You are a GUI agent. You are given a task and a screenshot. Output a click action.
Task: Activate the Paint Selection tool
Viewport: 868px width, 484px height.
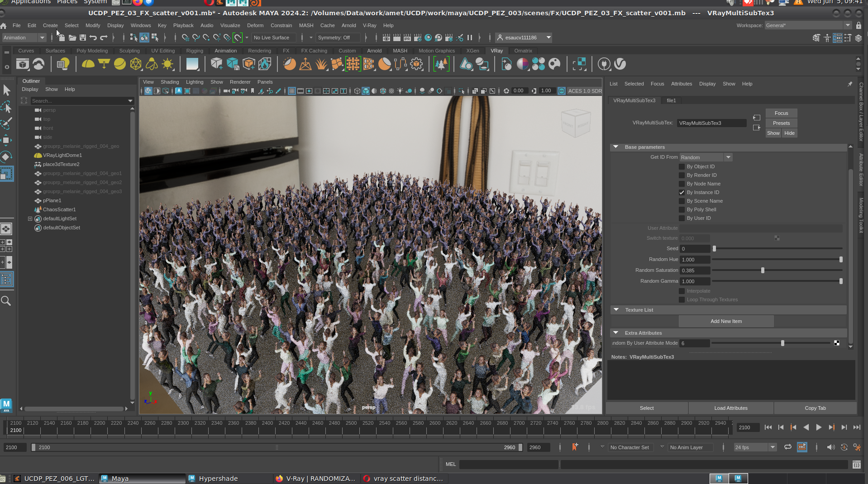(x=6, y=123)
